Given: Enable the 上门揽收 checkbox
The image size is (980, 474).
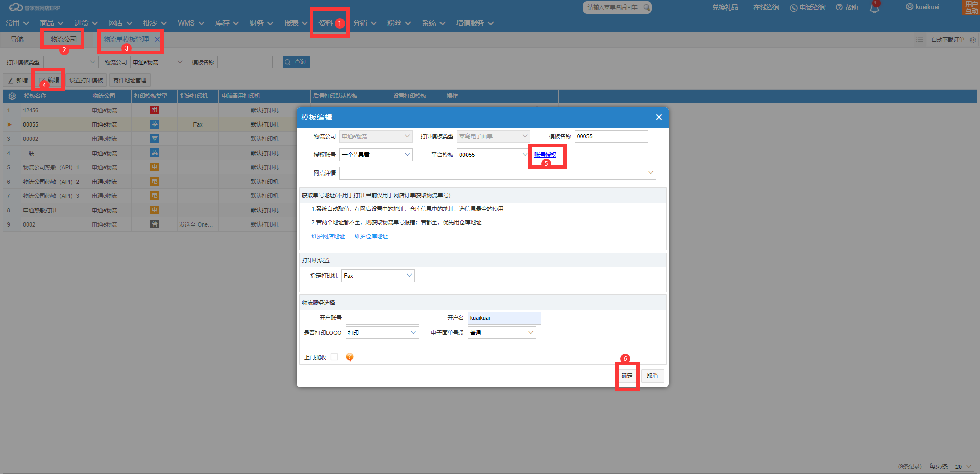Looking at the screenshot, I should coord(334,357).
